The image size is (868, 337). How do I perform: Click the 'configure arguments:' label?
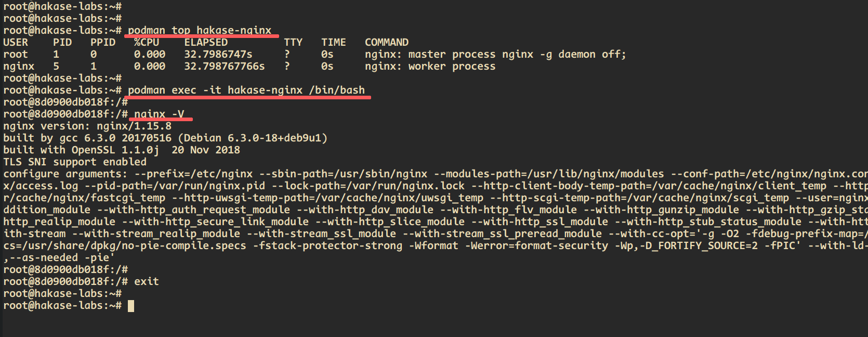[x=65, y=174]
